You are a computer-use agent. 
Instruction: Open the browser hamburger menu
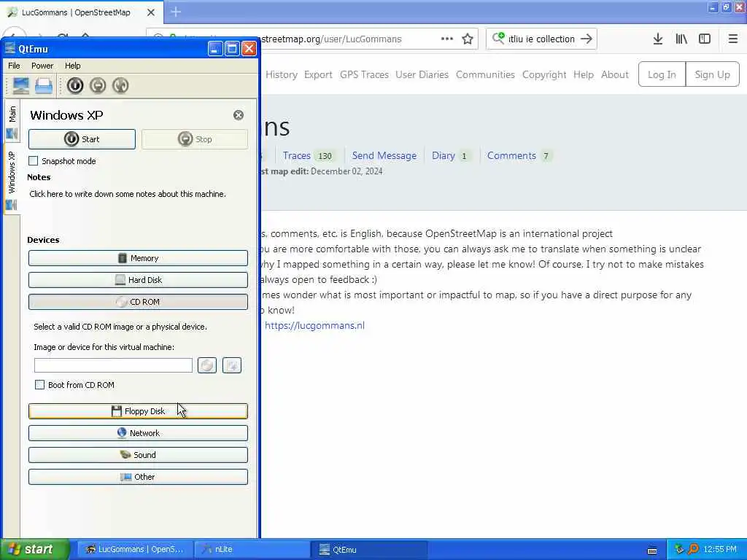click(x=733, y=39)
